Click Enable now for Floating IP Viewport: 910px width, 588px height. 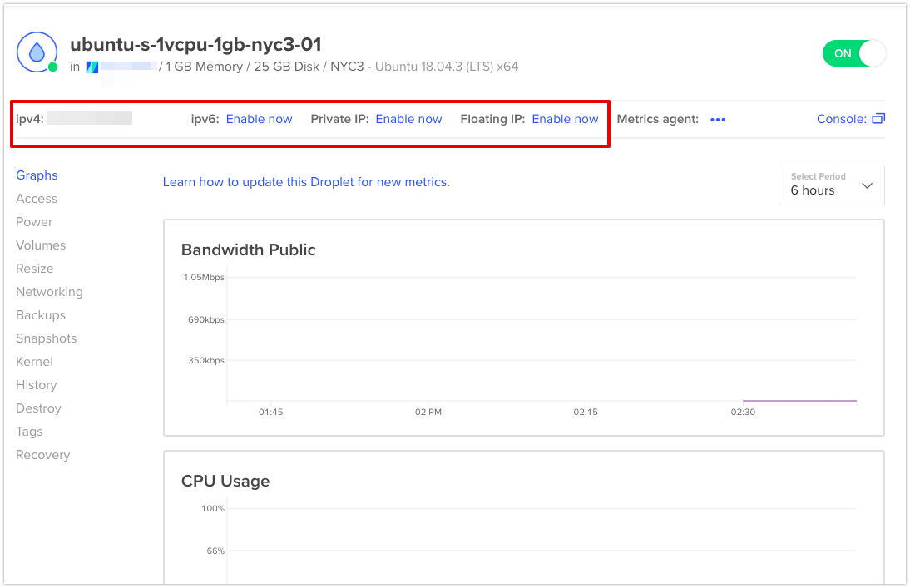566,119
